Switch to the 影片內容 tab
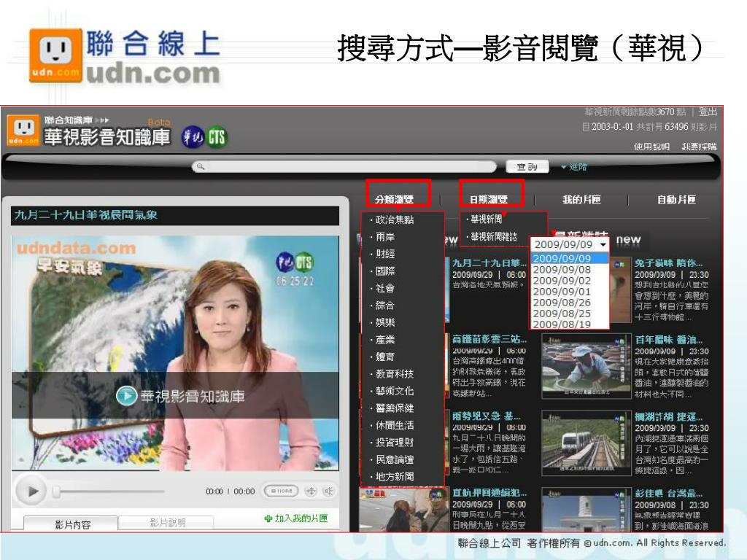 [x=71, y=524]
